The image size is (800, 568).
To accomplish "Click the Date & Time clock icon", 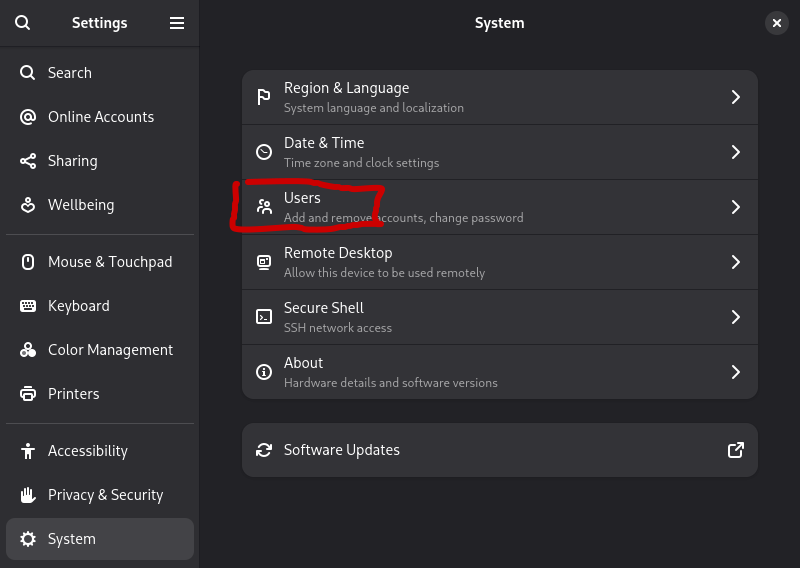I will click(264, 152).
